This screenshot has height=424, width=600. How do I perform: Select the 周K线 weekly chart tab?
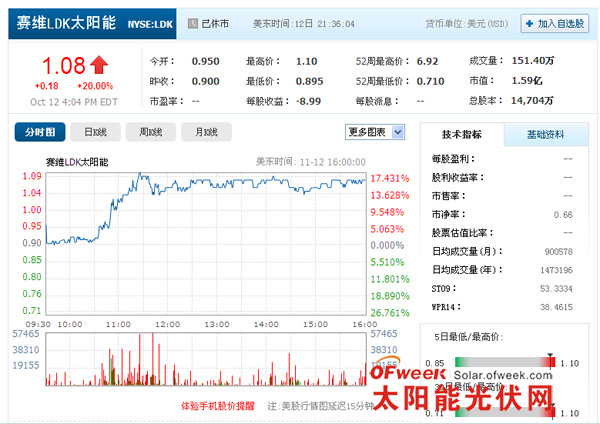point(151,132)
